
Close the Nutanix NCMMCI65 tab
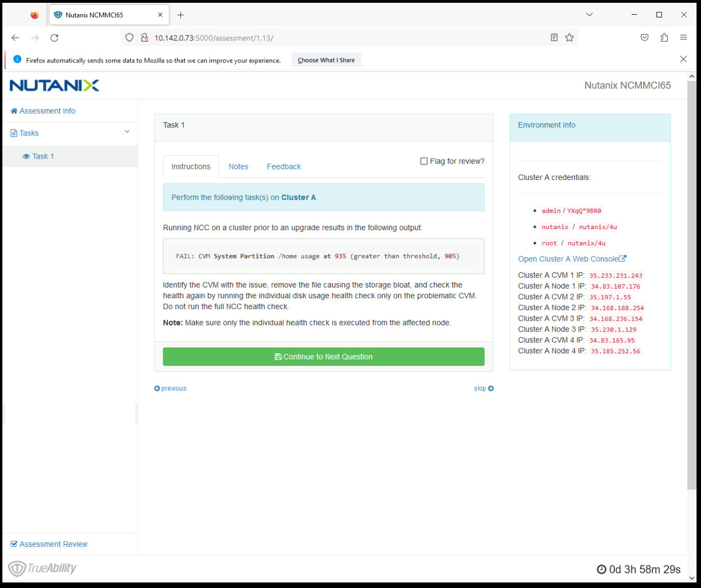(160, 15)
